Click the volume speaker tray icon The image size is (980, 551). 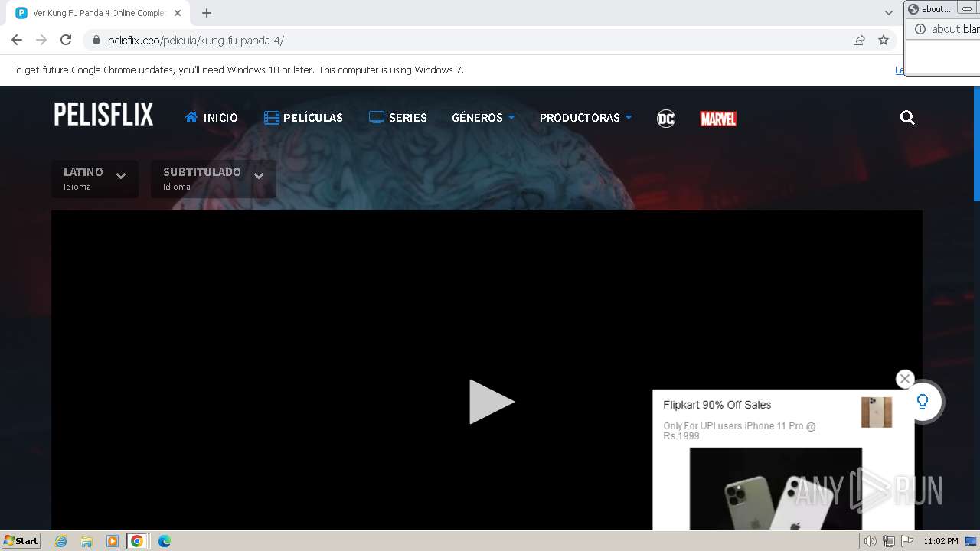(870, 541)
